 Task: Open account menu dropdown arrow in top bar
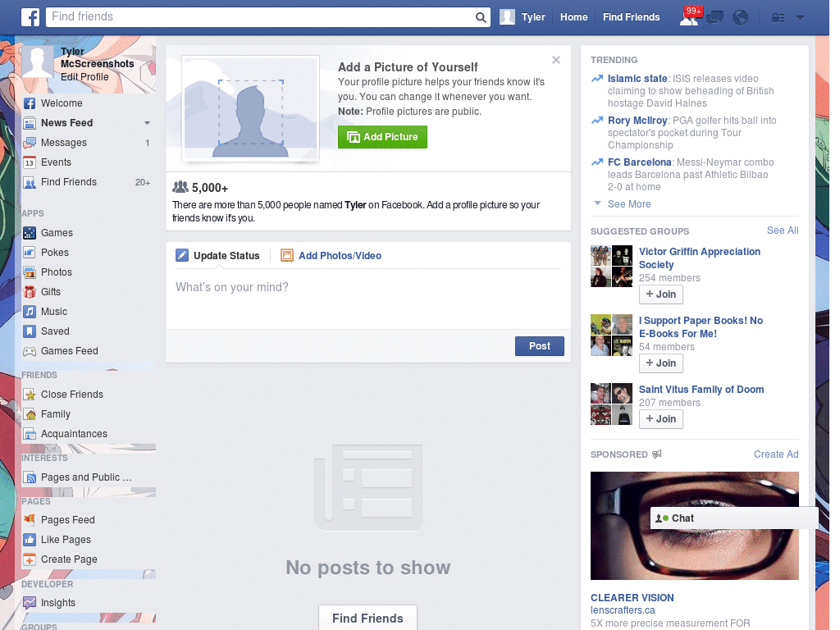click(x=801, y=18)
